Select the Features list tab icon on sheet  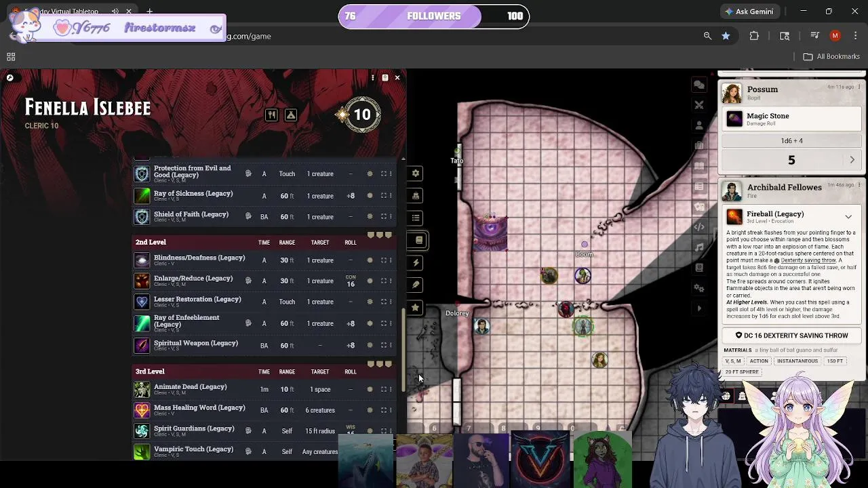pyautogui.click(x=416, y=218)
